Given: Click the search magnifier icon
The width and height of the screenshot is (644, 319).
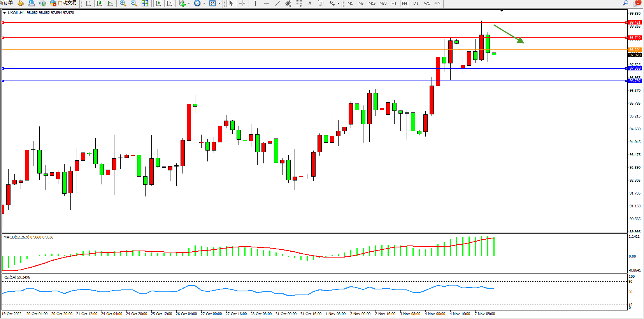Looking at the screenshot, I should (626, 3).
